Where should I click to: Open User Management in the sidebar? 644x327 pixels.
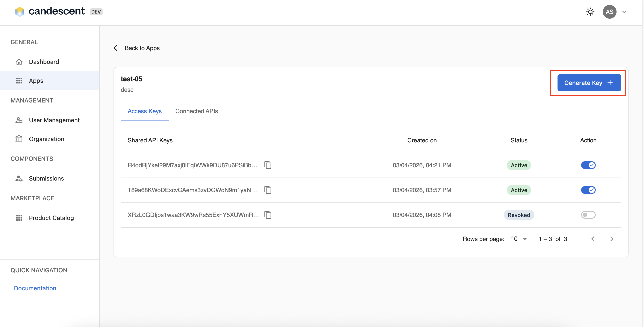54,120
